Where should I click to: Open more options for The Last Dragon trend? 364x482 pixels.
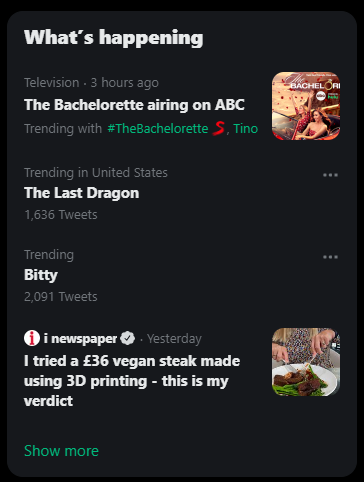(x=330, y=175)
